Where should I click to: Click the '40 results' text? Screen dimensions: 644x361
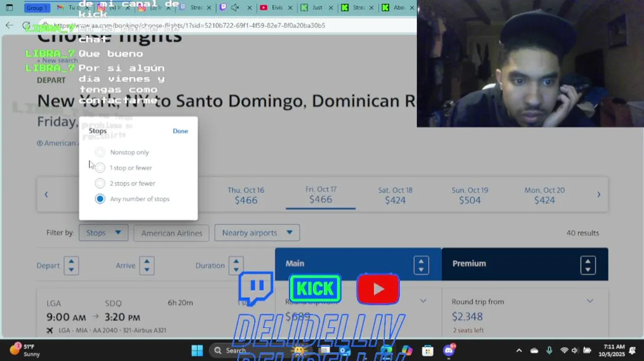pos(583,233)
